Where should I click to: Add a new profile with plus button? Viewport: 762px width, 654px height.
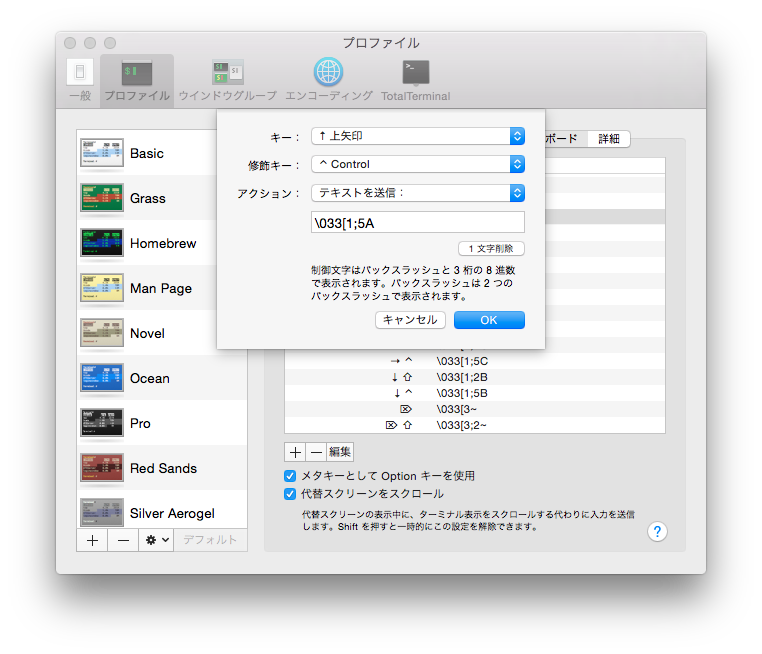tap(92, 540)
